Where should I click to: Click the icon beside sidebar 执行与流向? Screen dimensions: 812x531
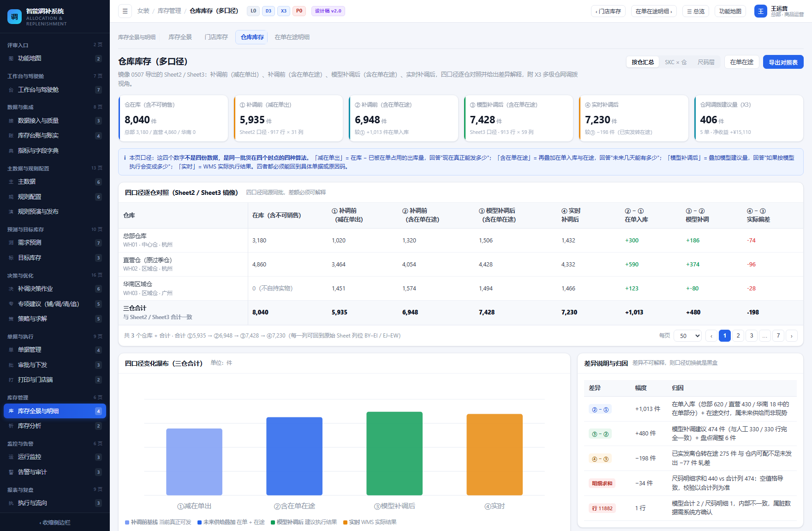(11, 503)
